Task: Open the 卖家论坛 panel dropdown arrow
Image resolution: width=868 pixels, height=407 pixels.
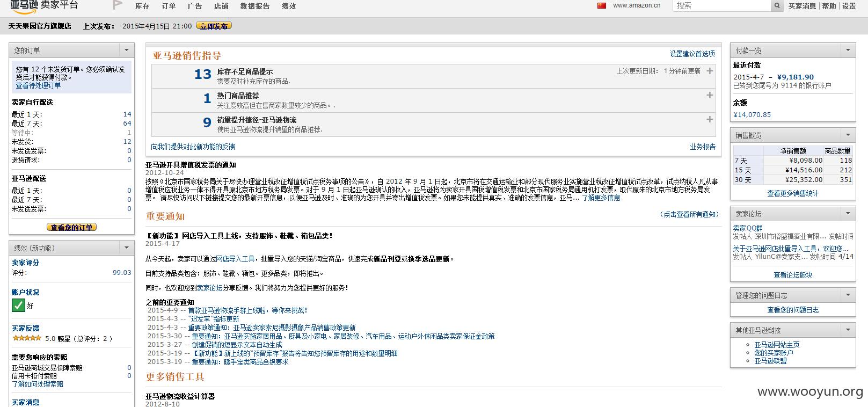Action: tap(848, 213)
